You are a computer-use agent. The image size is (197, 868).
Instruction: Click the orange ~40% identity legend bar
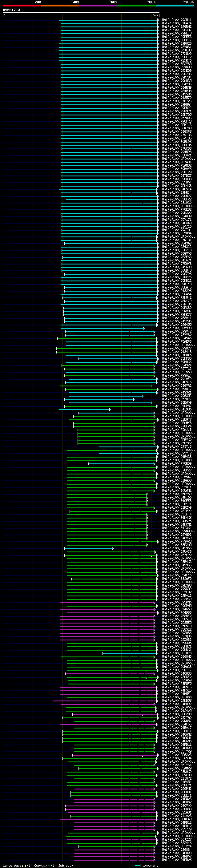point(60,6)
